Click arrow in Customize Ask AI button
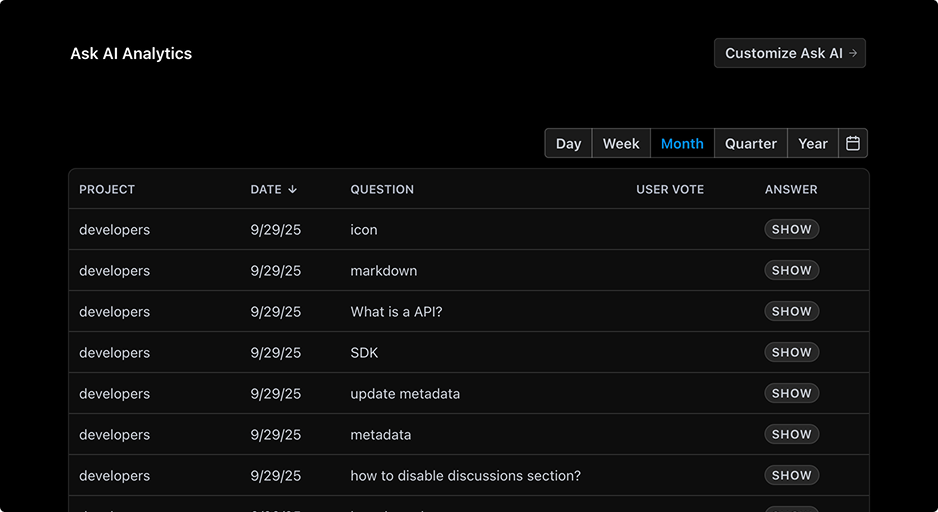Screen dimensions: 938x512 point(853,53)
